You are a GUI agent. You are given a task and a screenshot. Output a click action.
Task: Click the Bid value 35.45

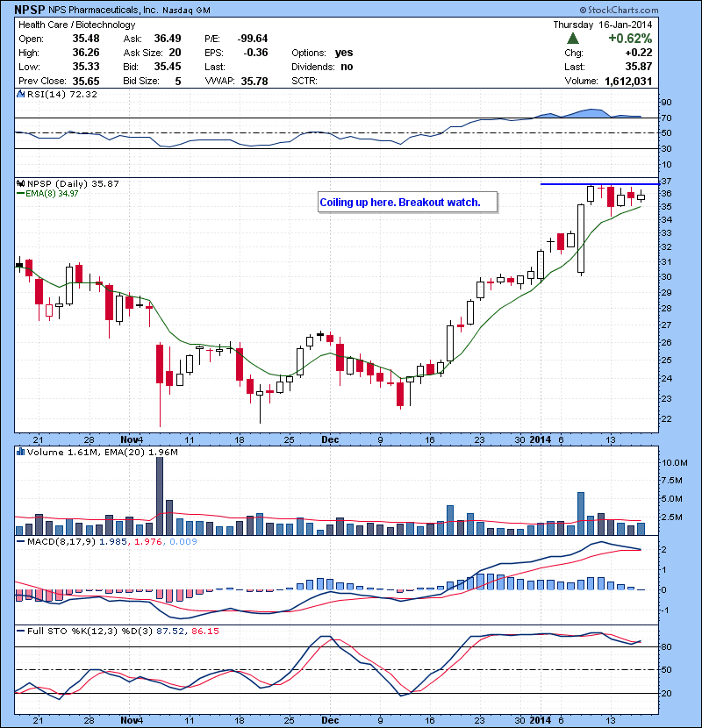(x=168, y=67)
